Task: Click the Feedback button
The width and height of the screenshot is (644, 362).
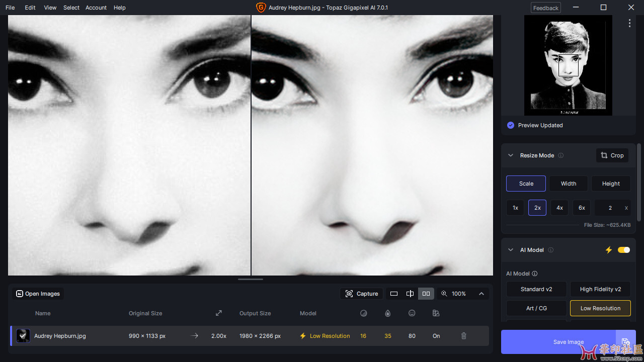Action: coord(546,8)
